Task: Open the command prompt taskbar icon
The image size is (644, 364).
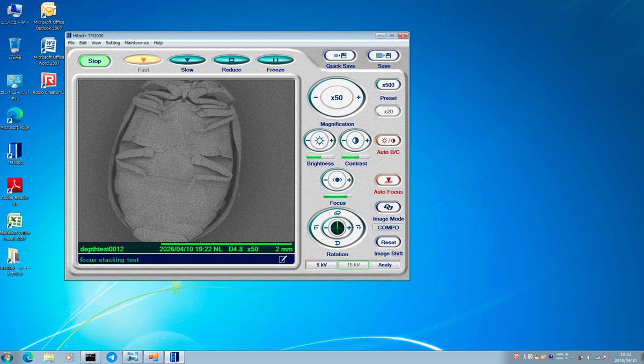Action: point(90,357)
